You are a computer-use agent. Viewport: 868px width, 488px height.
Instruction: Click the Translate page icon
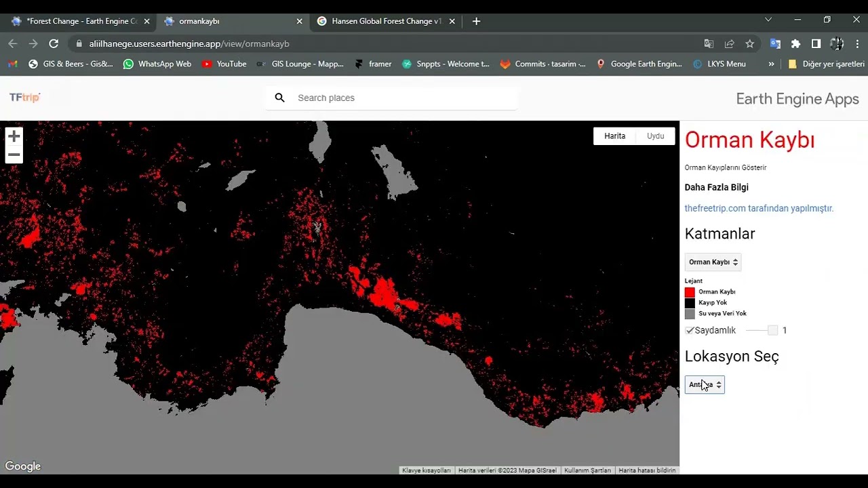709,43
